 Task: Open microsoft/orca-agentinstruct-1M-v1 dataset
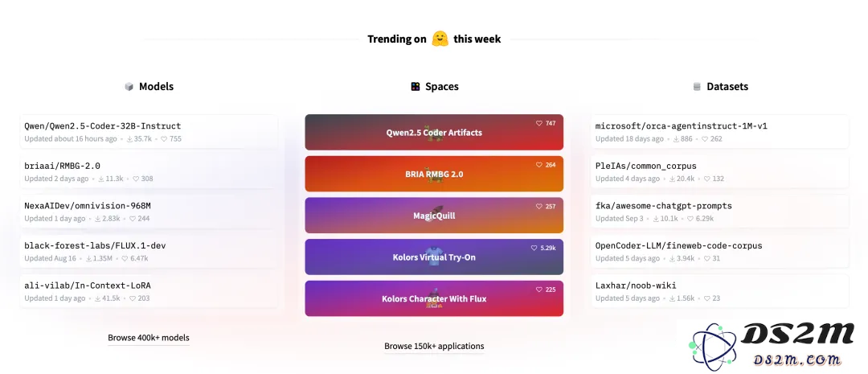[719, 132]
